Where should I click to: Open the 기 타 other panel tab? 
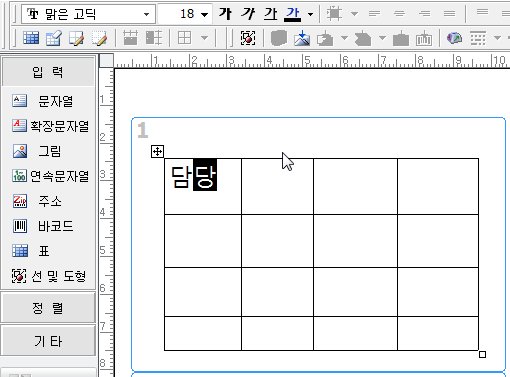pos(48,341)
